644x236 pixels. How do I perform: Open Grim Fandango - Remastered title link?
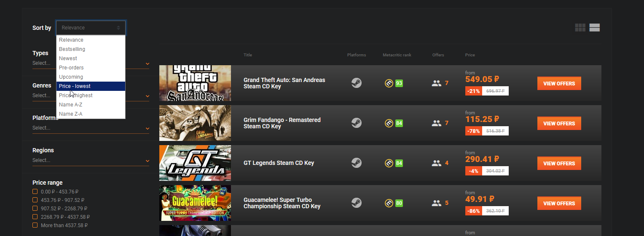pyautogui.click(x=282, y=123)
